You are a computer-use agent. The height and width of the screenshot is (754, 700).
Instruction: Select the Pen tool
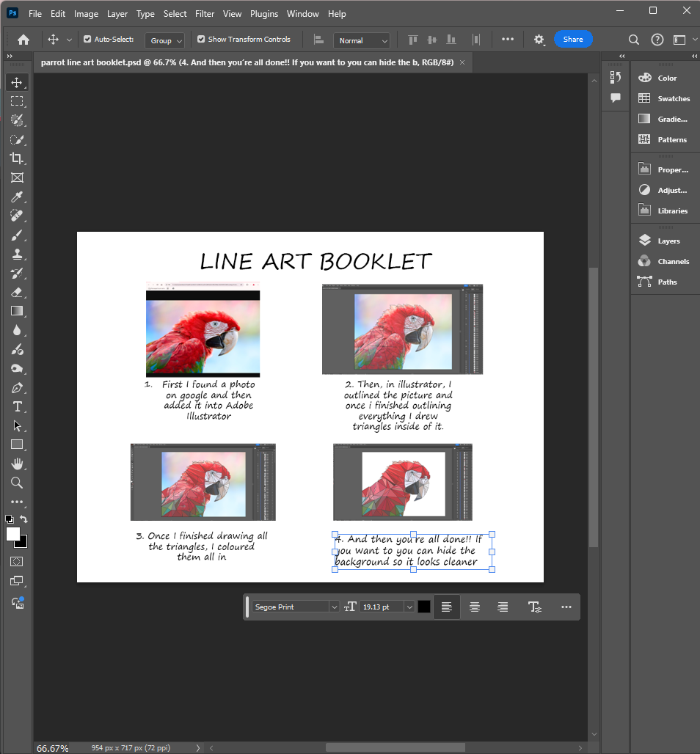pos(17,387)
